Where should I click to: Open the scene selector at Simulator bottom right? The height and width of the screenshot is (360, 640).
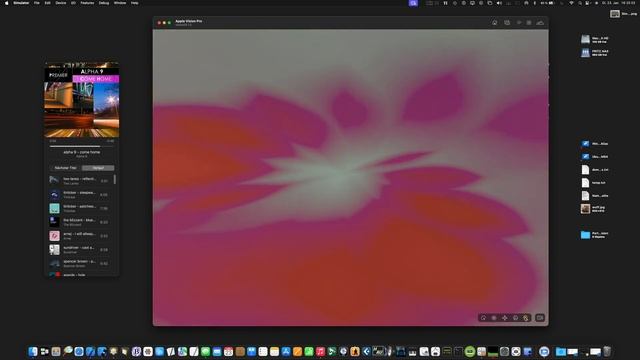point(540,318)
